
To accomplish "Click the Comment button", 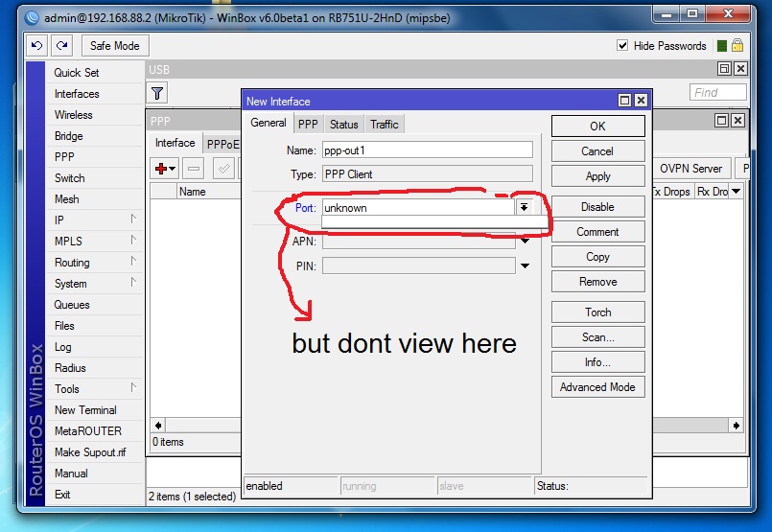I will tap(597, 232).
